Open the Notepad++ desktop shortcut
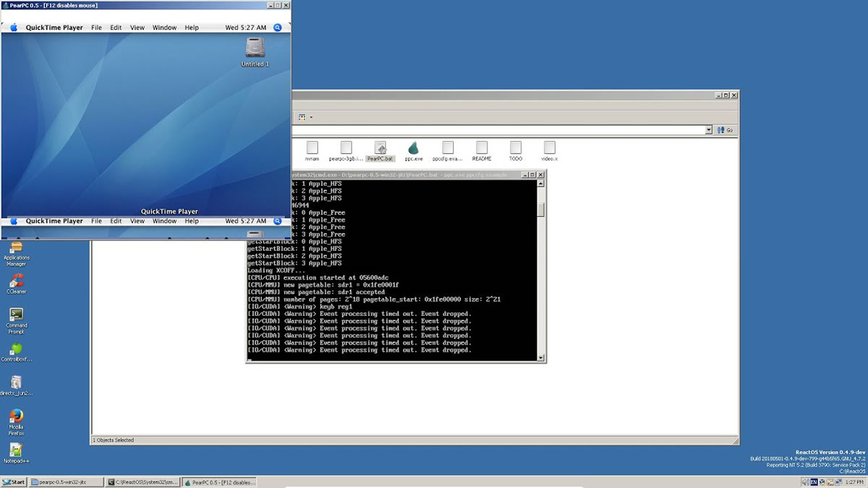868x488 pixels. 16,450
